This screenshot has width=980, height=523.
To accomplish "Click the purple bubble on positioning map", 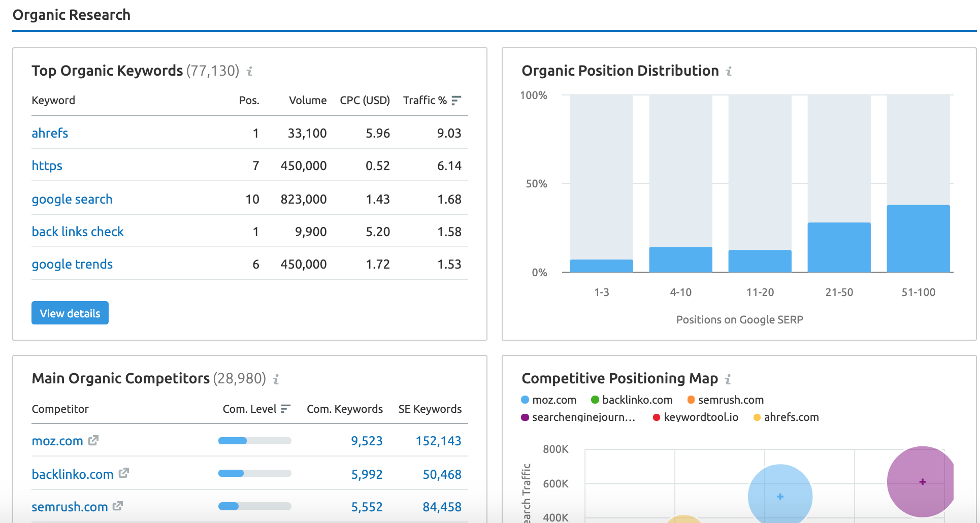I will (x=921, y=481).
